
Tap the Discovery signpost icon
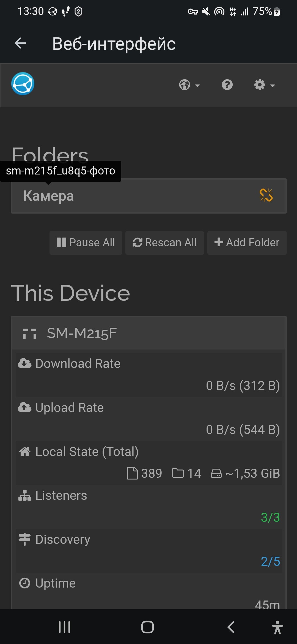pyautogui.click(x=25, y=539)
